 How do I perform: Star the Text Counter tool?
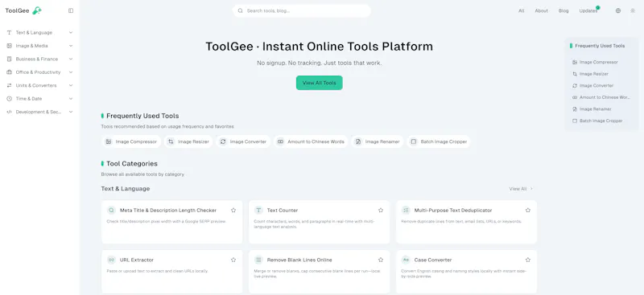(381, 210)
